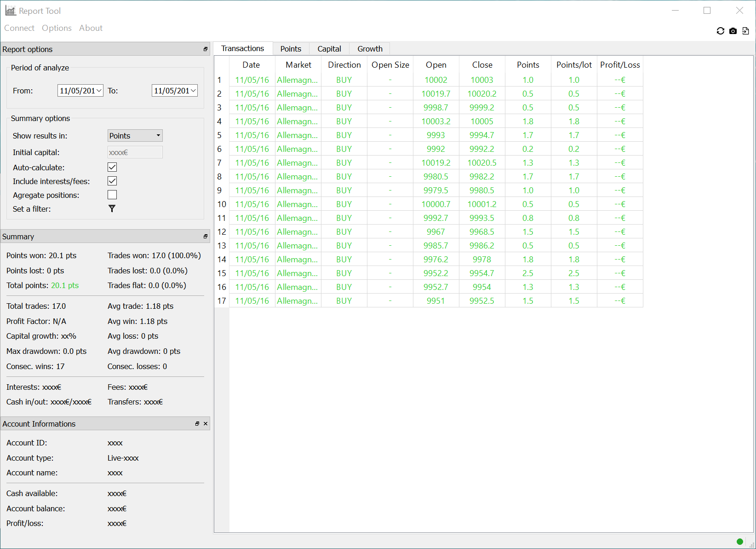Screen dimensions: 756x549
Task: Click the refresh icon in top toolbar
Action: (721, 31)
